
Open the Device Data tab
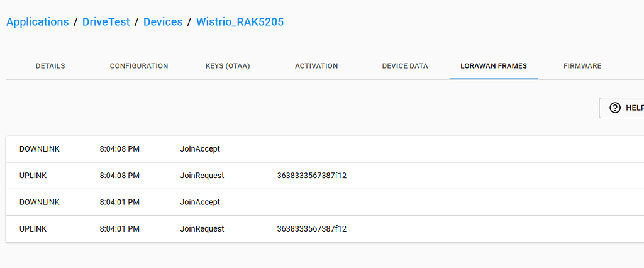(x=405, y=66)
